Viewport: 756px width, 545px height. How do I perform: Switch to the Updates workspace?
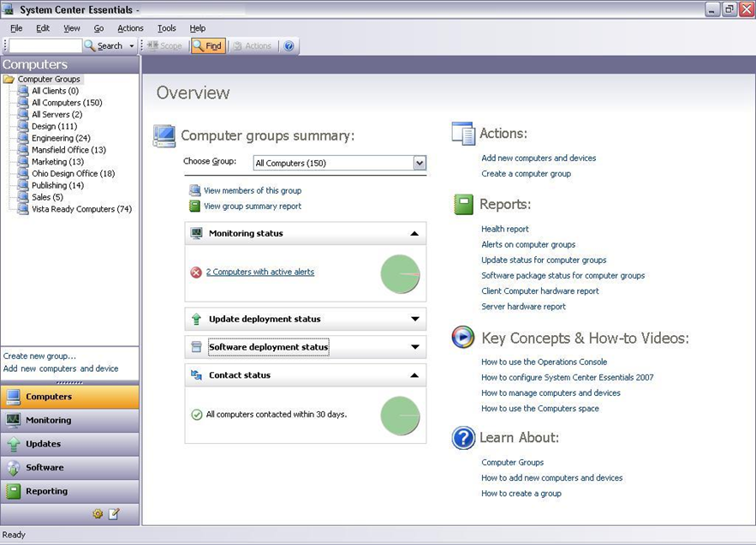click(x=70, y=444)
